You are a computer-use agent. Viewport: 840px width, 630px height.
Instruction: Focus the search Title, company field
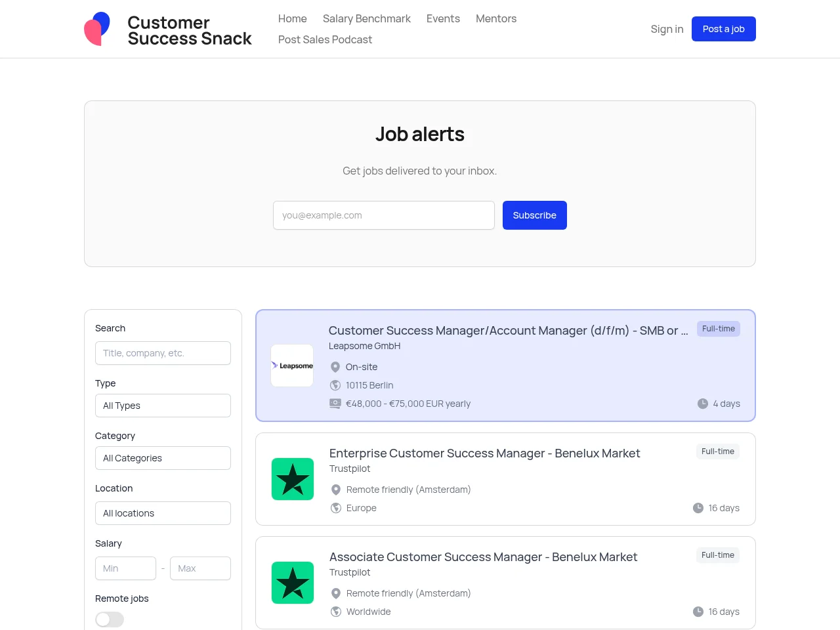163,353
